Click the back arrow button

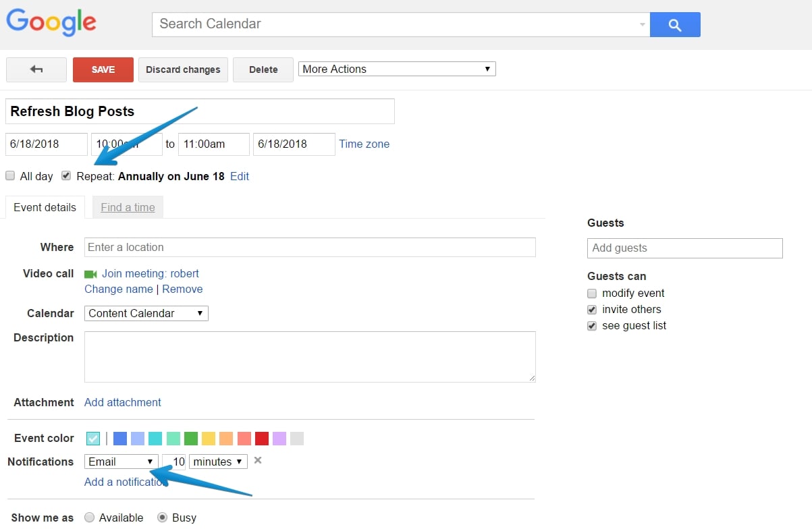36,69
